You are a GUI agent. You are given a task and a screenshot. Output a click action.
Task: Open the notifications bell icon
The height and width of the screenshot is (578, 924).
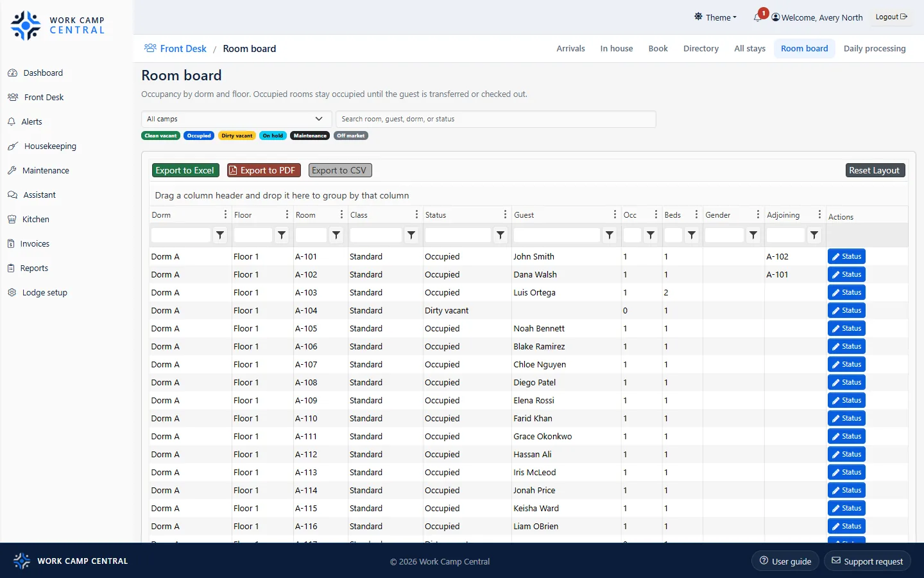click(x=758, y=17)
